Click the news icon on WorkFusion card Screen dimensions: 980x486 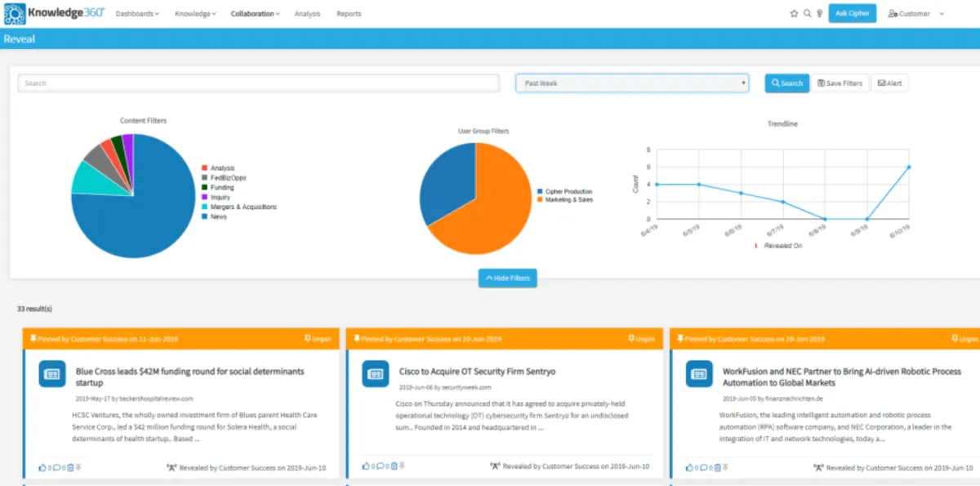tap(699, 373)
